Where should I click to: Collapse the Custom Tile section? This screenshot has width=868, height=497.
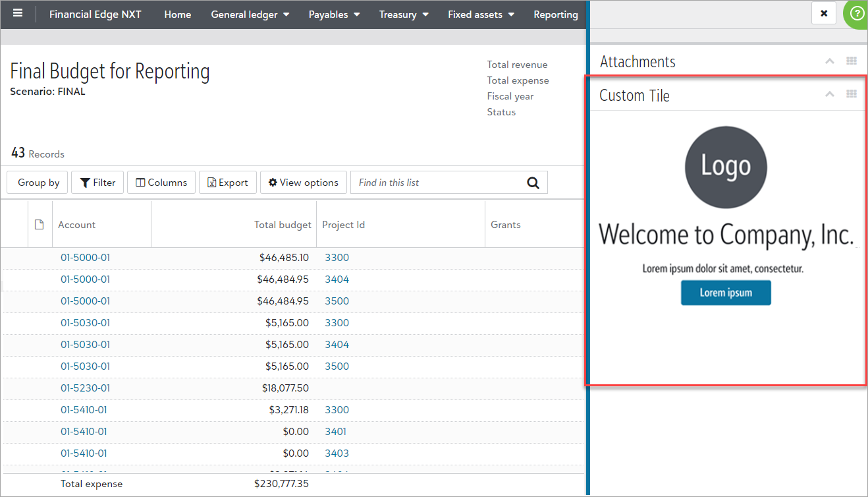click(830, 94)
